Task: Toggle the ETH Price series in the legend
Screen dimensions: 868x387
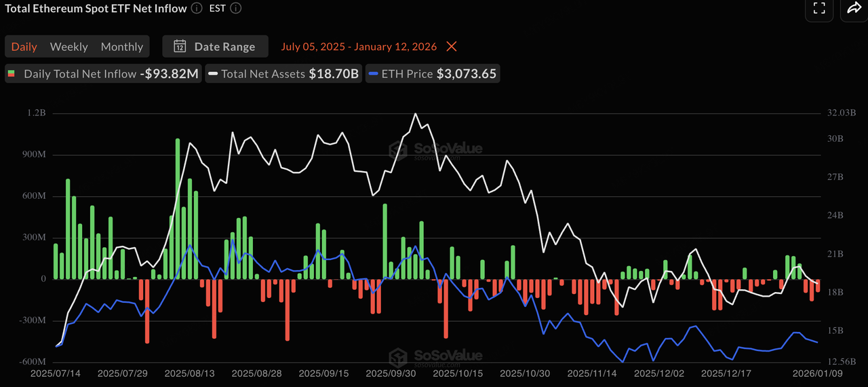Action: point(432,74)
